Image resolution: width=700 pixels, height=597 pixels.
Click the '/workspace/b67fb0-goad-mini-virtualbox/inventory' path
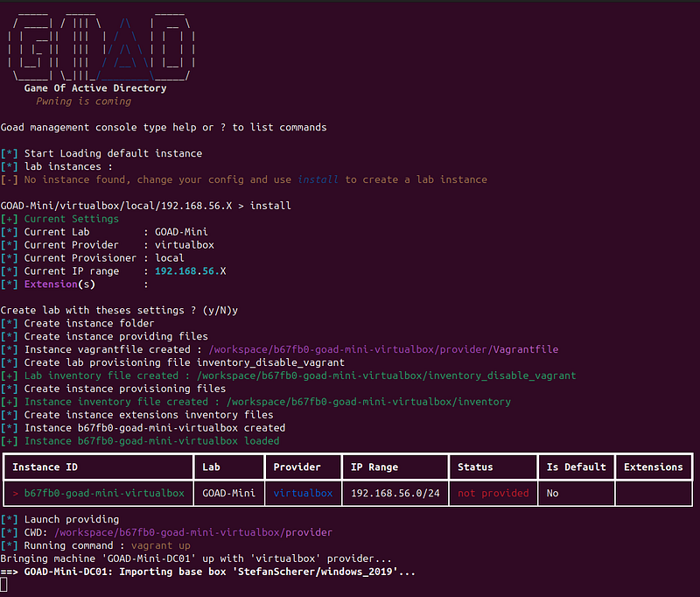[368, 402]
